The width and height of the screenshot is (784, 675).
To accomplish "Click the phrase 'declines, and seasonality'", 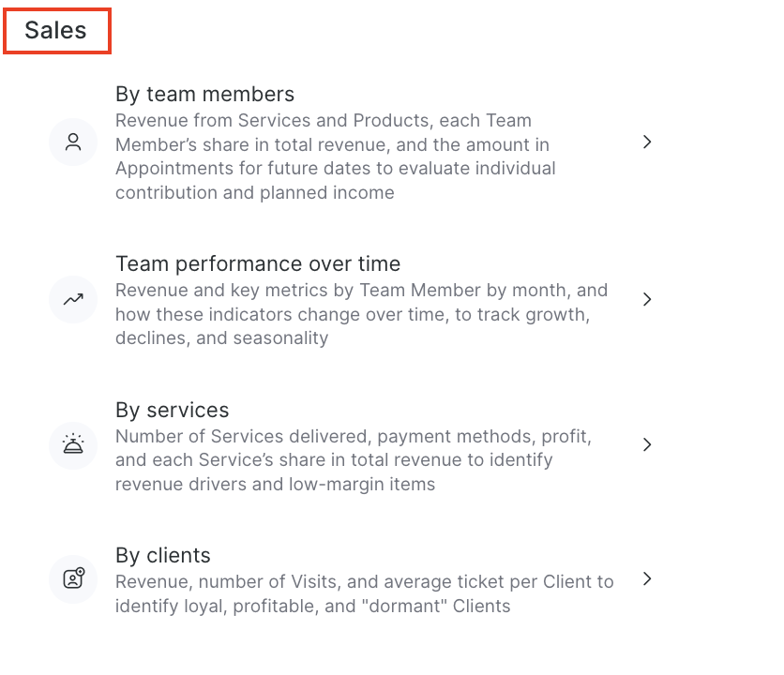I will [x=221, y=337].
